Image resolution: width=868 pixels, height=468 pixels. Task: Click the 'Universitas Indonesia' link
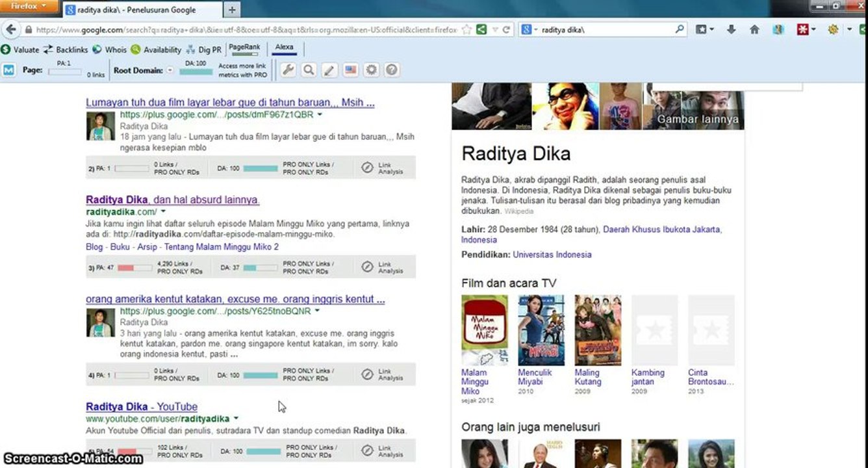point(552,255)
